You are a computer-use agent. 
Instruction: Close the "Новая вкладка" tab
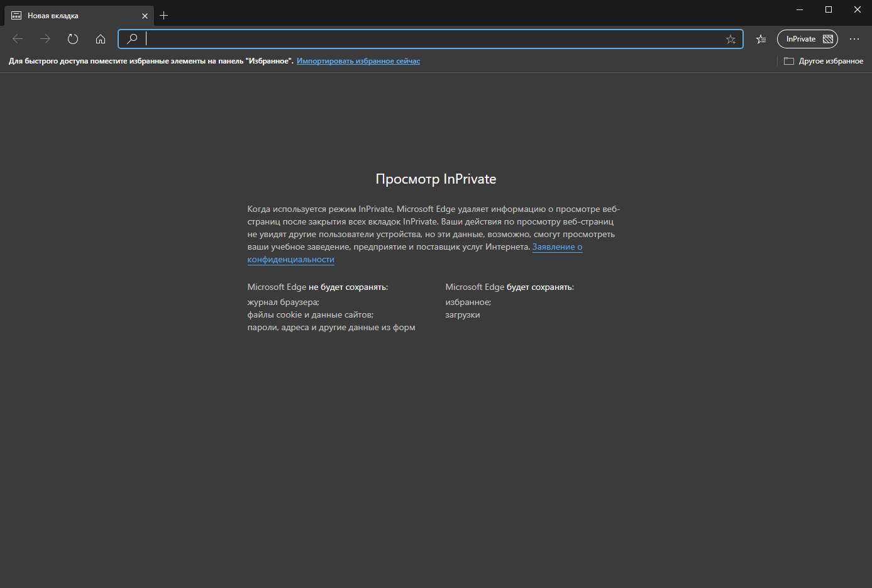pos(145,16)
